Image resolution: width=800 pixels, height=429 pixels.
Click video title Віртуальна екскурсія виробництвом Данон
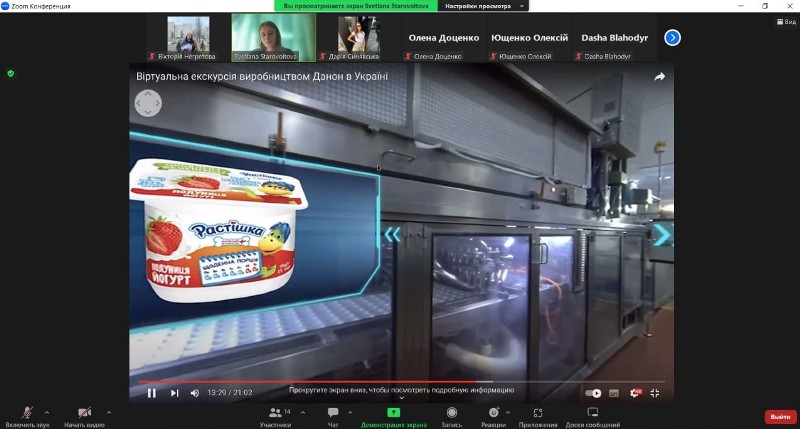pyautogui.click(x=262, y=77)
